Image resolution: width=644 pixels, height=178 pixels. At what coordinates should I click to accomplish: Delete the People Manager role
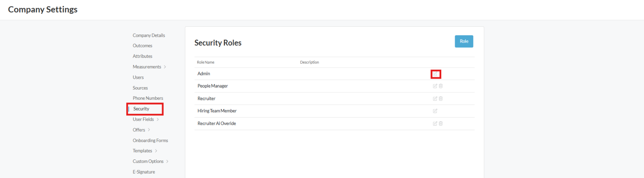click(x=441, y=86)
